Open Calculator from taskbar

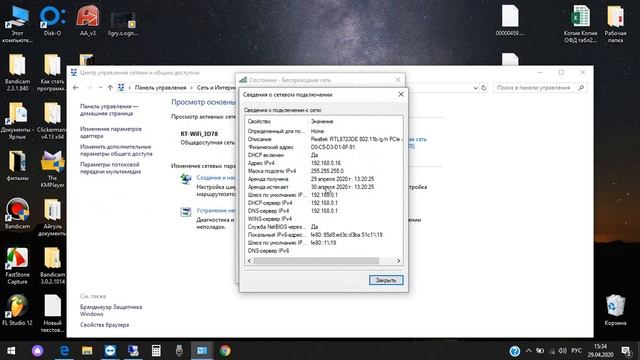[156, 351]
